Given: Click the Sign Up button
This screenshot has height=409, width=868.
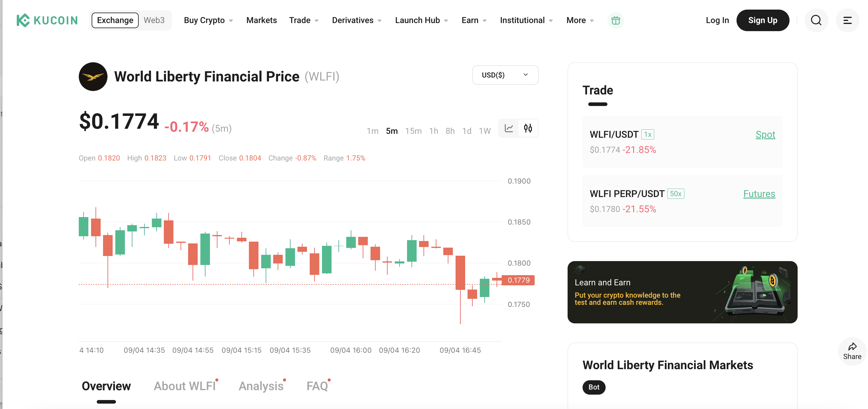Looking at the screenshot, I should 763,20.
